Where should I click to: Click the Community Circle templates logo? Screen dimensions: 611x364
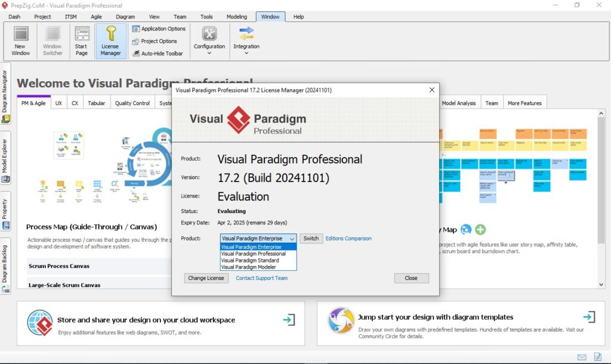point(341,320)
